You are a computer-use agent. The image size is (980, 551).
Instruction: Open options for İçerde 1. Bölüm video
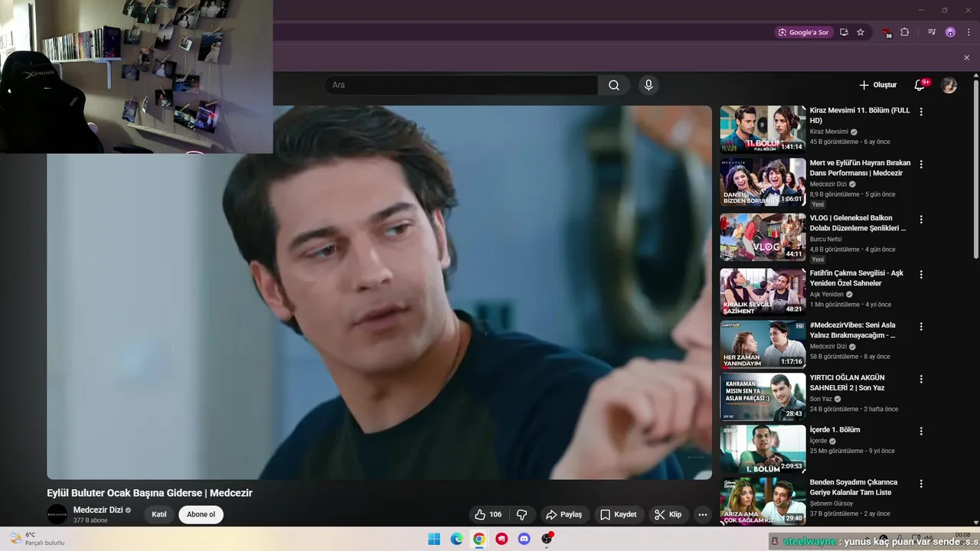(921, 431)
